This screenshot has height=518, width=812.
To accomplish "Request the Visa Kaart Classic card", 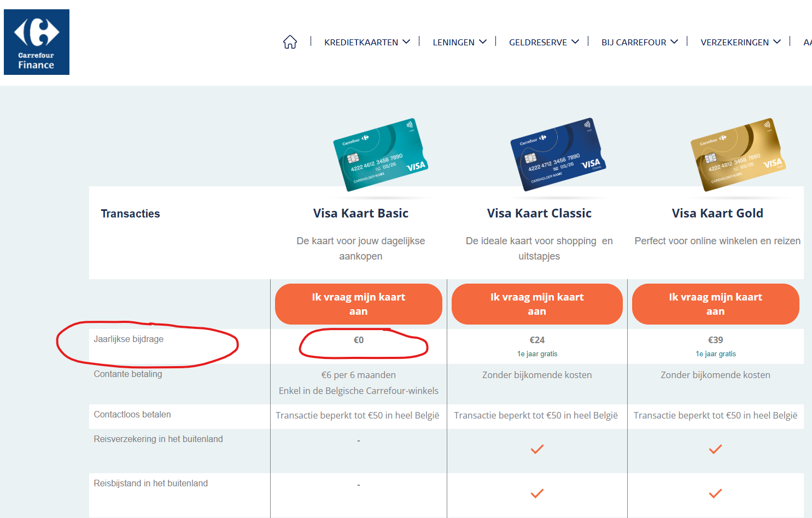I will click(537, 304).
